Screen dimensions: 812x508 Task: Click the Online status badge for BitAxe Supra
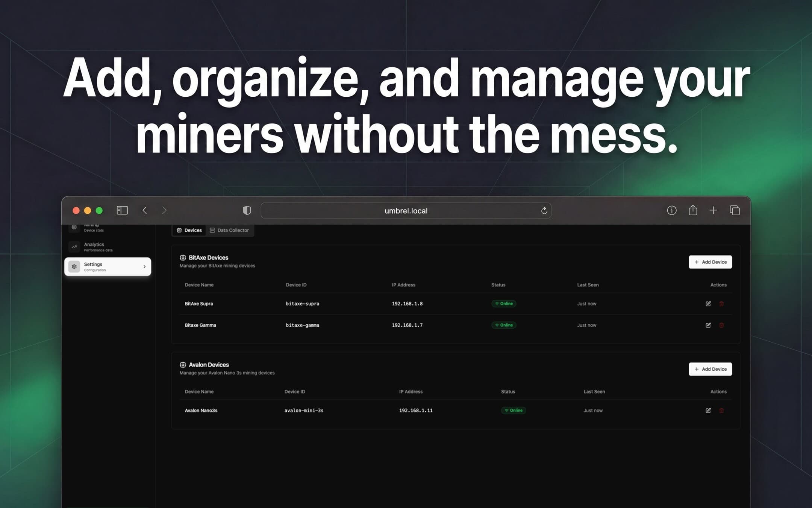pyautogui.click(x=504, y=304)
